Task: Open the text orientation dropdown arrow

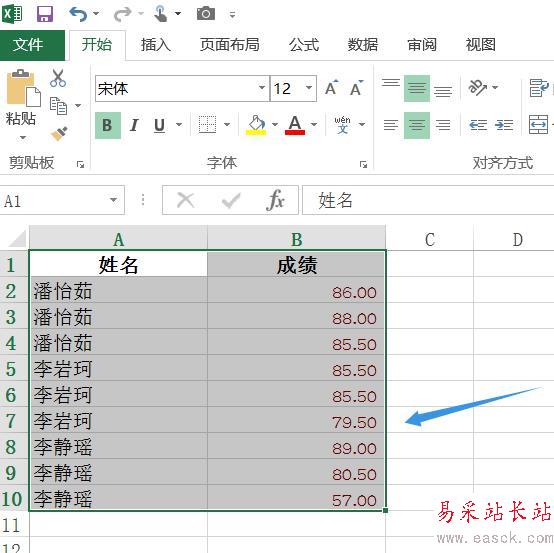Action: tap(495, 87)
